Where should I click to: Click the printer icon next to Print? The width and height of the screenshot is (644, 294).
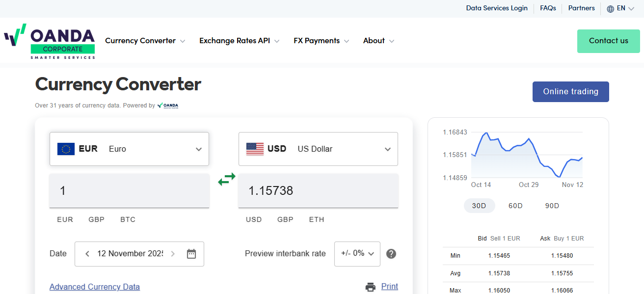[x=371, y=287]
